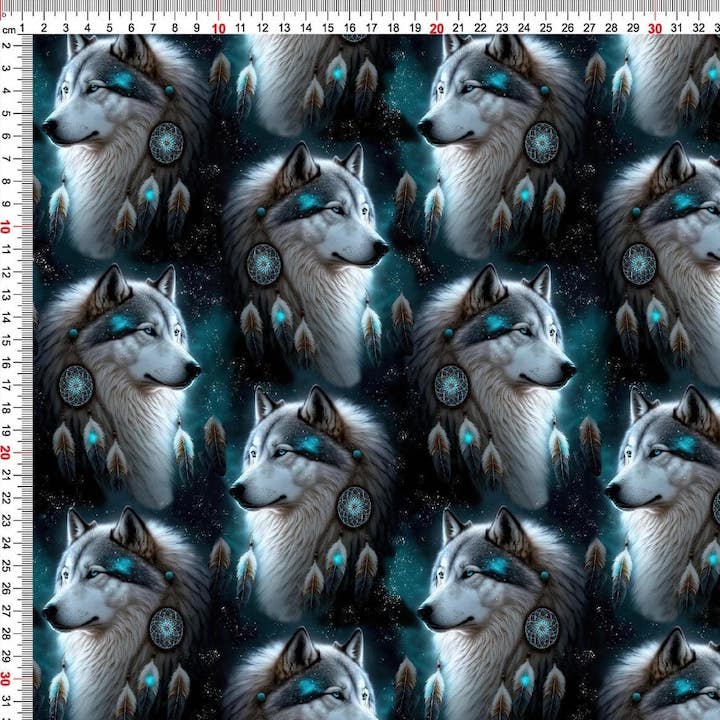The height and width of the screenshot is (720, 720).
Task: Click red "30" mark on vertical ruler
Action: pyautogui.click(x=6, y=678)
